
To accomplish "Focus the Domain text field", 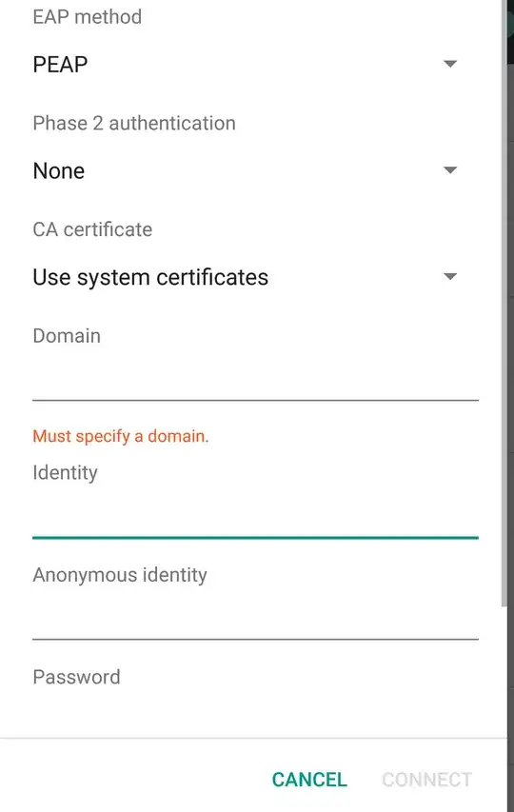I will coord(255,378).
